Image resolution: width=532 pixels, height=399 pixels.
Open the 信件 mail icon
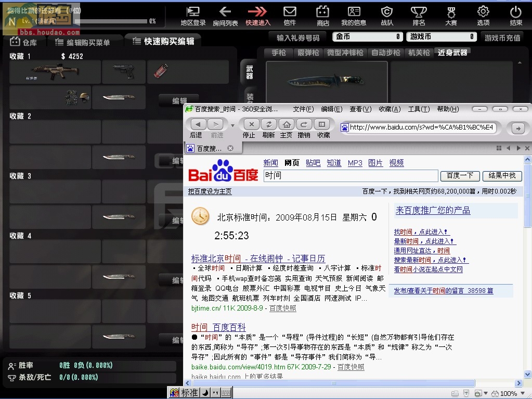pyautogui.click(x=290, y=16)
